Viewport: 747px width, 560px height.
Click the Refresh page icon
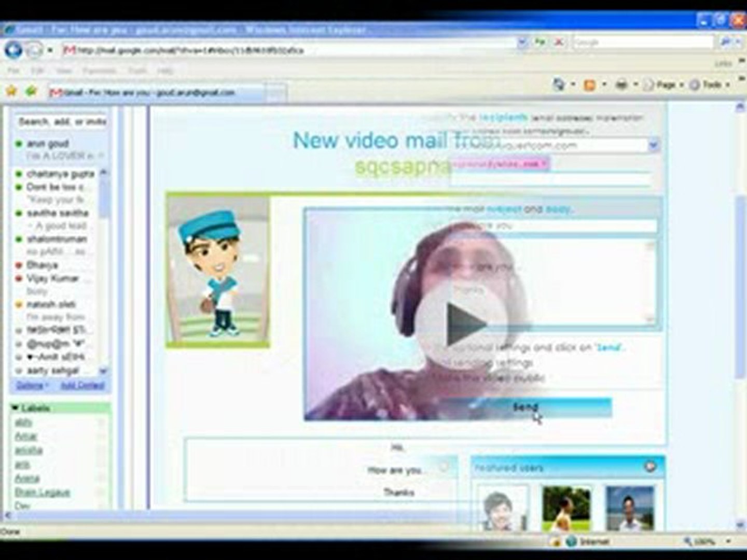pyautogui.click(x=540, y=42)
